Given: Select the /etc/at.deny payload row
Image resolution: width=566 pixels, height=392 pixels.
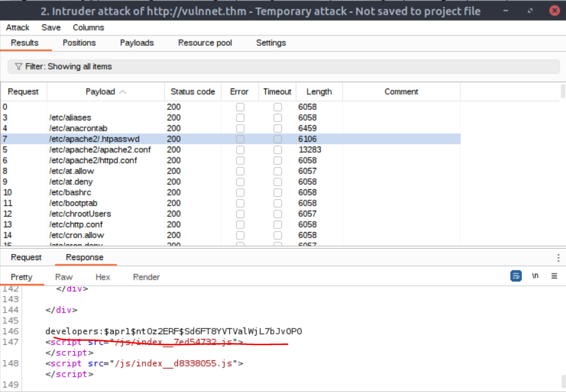Looking at the screenshot, I should click(x=230, y=182).
